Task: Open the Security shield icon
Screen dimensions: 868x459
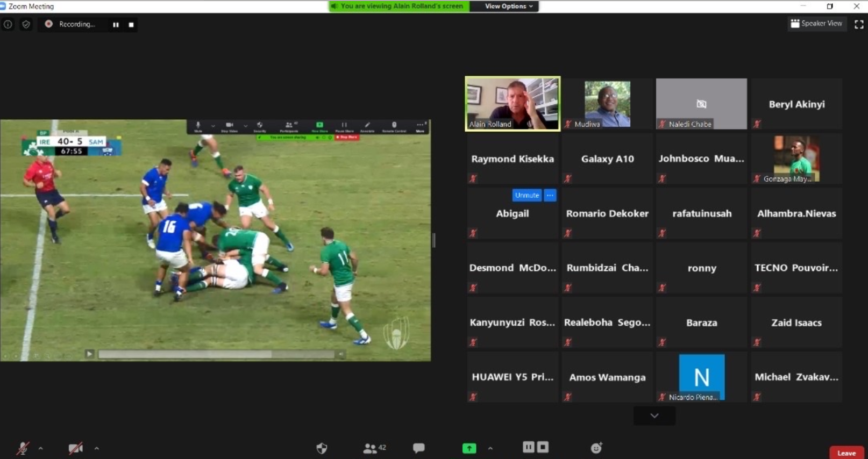Action: click(322, 448)
